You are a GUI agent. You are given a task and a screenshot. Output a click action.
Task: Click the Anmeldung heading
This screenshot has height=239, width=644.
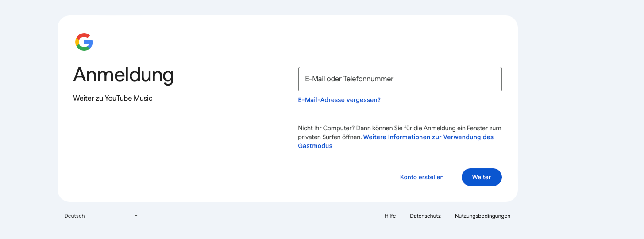123,74
